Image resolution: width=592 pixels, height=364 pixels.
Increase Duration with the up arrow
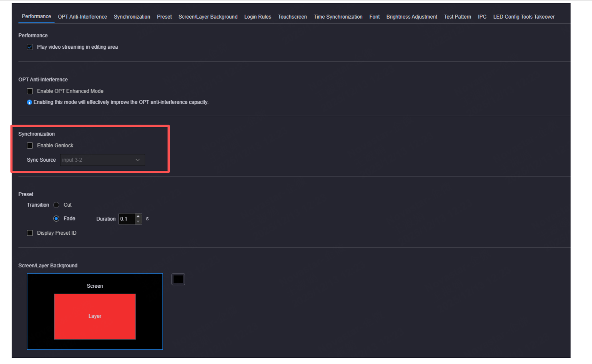click(x=138, y=216)
